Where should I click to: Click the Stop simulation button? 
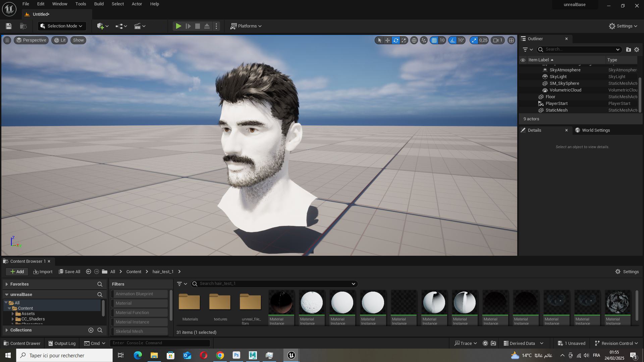coord(198,26)
